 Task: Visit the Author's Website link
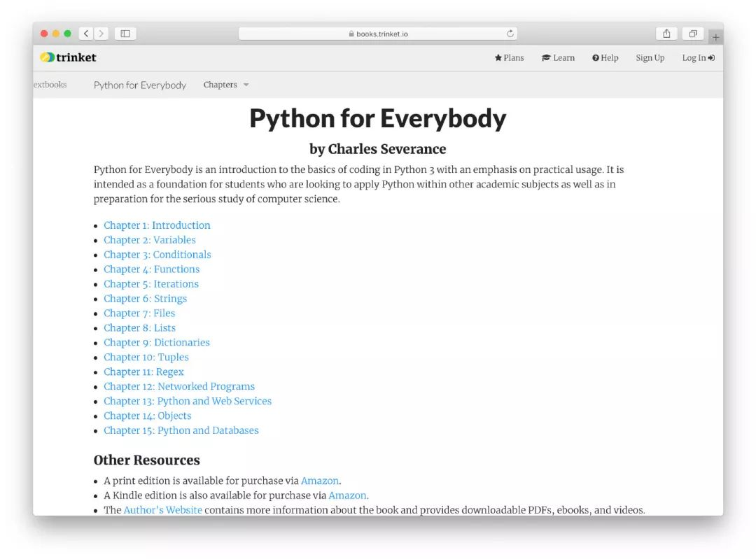[162, 510]
